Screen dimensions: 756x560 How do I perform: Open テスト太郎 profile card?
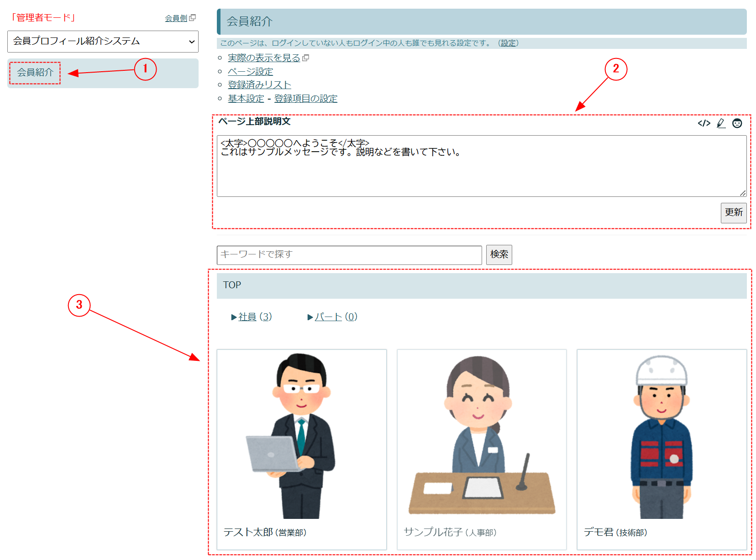(x=301, y=449)
